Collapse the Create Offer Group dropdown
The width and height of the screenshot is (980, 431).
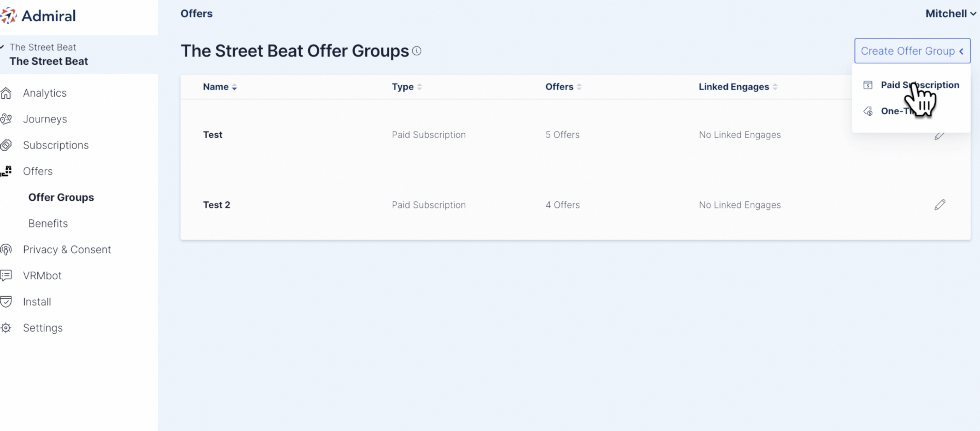pyautogui.click(x=912, y=51)
